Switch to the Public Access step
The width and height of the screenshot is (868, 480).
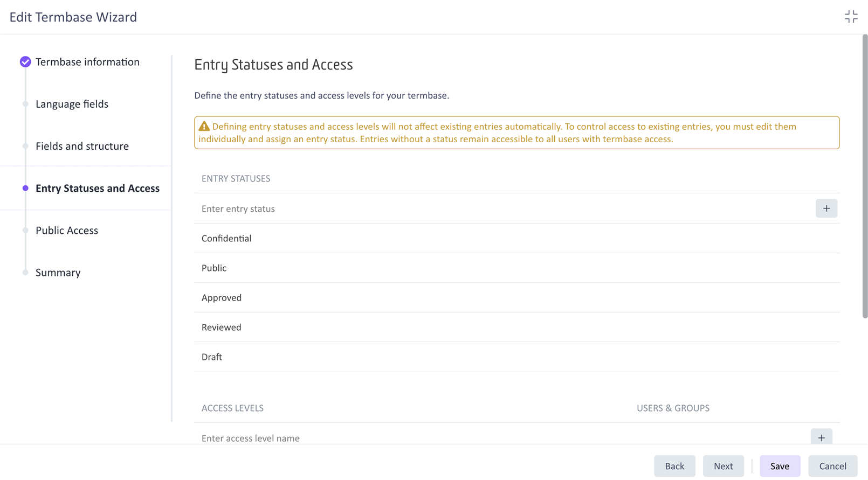pos(67,231)
